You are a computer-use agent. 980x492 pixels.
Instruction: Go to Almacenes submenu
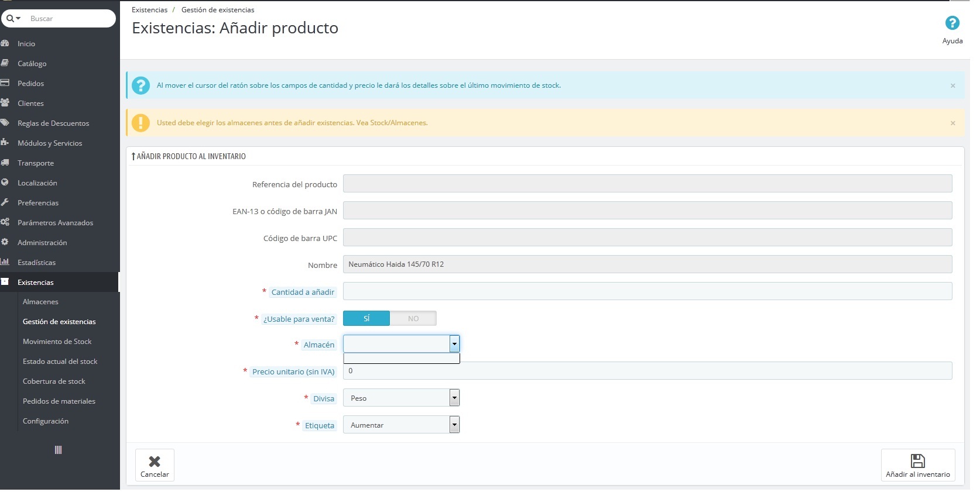point(40,302)
